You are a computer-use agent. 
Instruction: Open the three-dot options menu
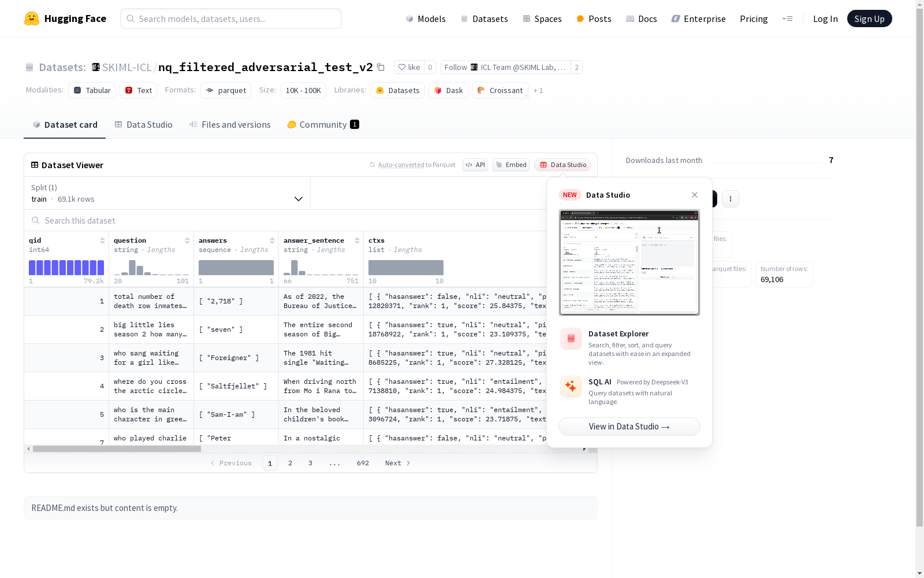[731, 199]
